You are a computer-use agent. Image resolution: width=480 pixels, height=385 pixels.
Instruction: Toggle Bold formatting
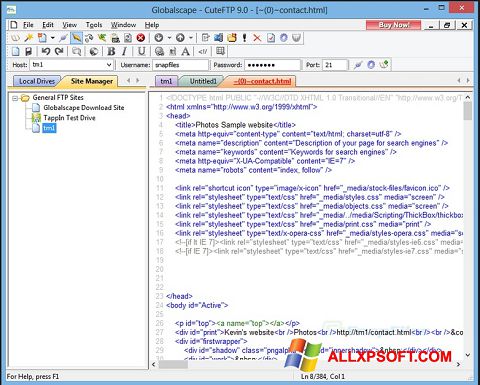[111, 51]
